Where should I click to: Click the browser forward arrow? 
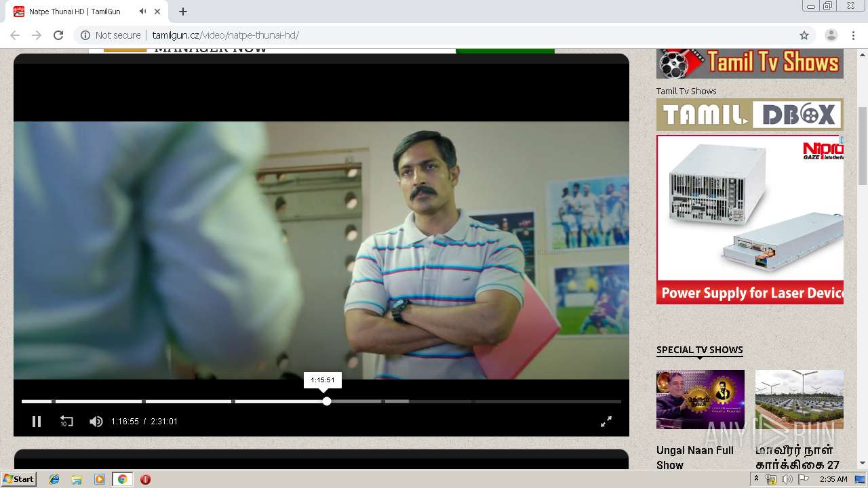(x=37, y=35)
